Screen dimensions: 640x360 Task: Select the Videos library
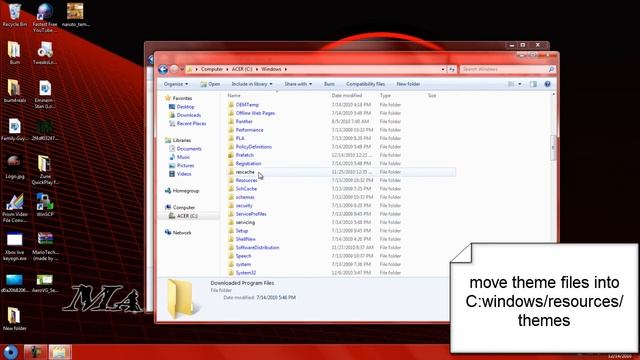[180, 174]
